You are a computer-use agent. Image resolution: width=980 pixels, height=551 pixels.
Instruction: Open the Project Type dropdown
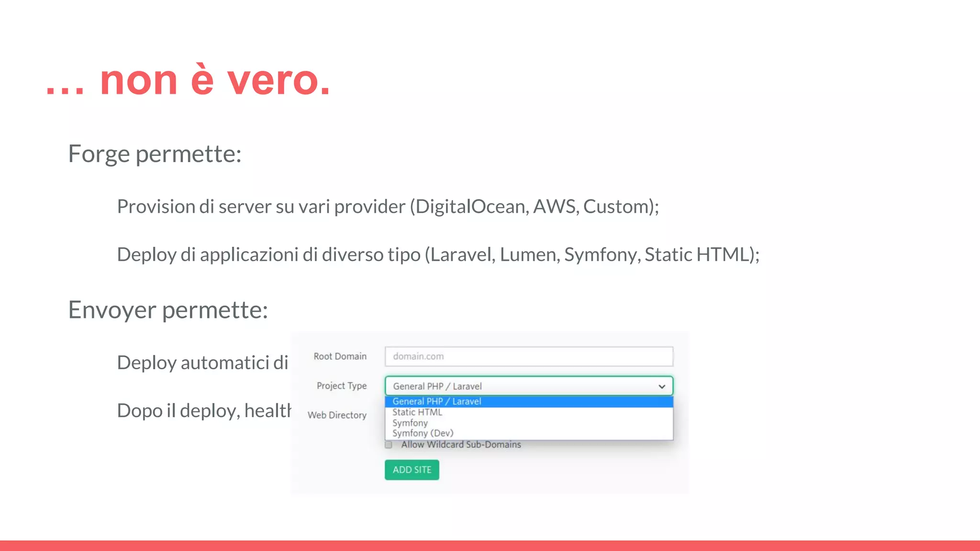529,386
